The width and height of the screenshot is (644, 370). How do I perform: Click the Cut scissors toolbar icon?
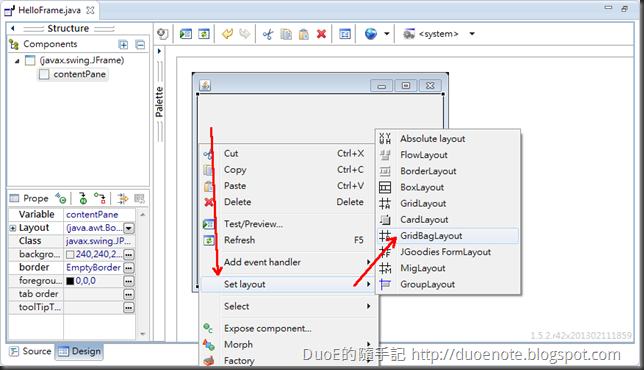[x=268, y=34]
